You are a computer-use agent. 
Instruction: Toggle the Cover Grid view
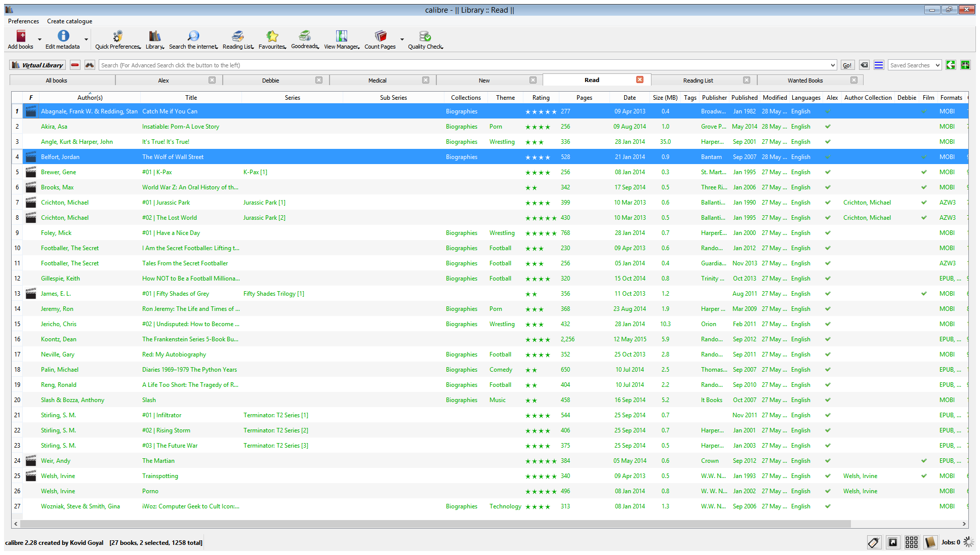pos(912,542)
